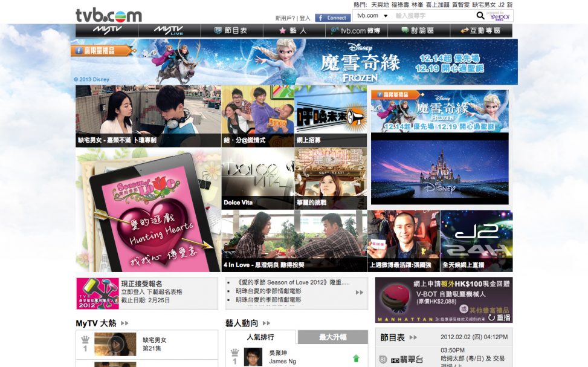
Task: Click the 登入 link
Action: coord(305,18)
